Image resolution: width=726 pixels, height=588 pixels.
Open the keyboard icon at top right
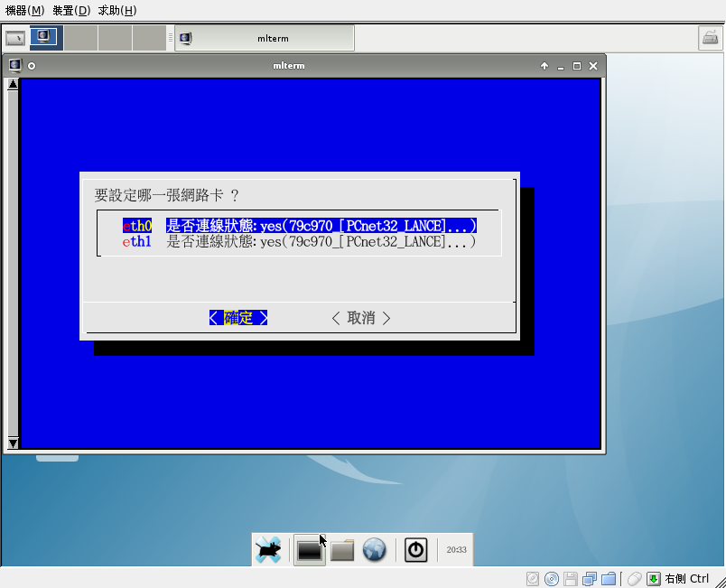pyautogui.click(x=710, y=38)
